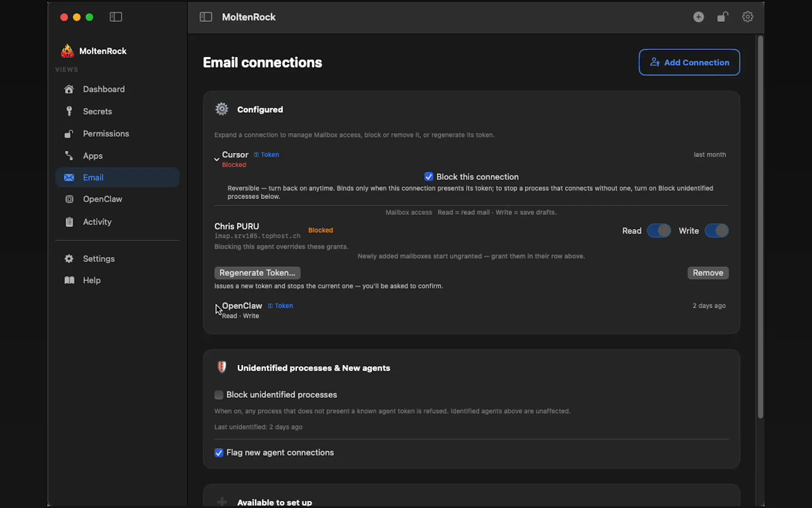This screenshot has height=508, width=812.
Task: Click the MoltenRock flame logo
Action: tap(67, 51)
